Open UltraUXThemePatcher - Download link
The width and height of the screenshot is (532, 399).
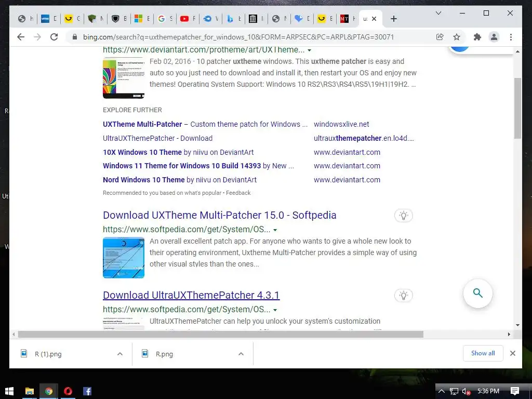point(158,138)
